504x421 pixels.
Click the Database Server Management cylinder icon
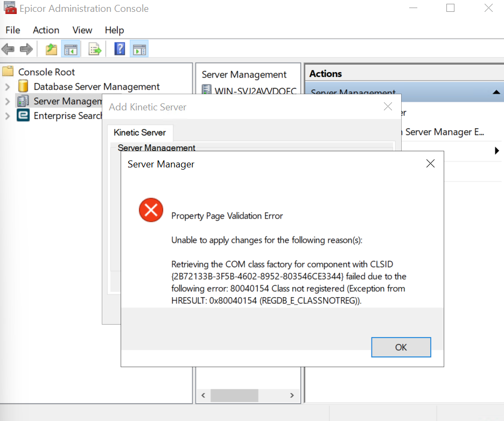coord(23,86)
